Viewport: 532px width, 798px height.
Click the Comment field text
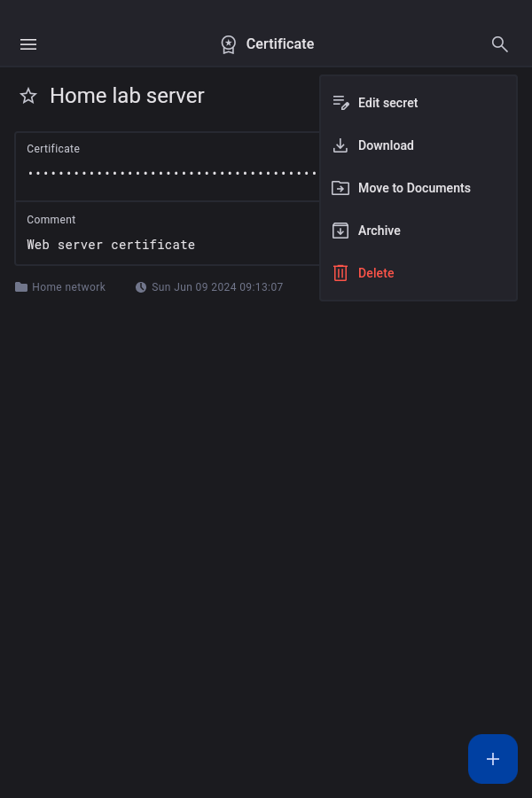pos(111,245)
